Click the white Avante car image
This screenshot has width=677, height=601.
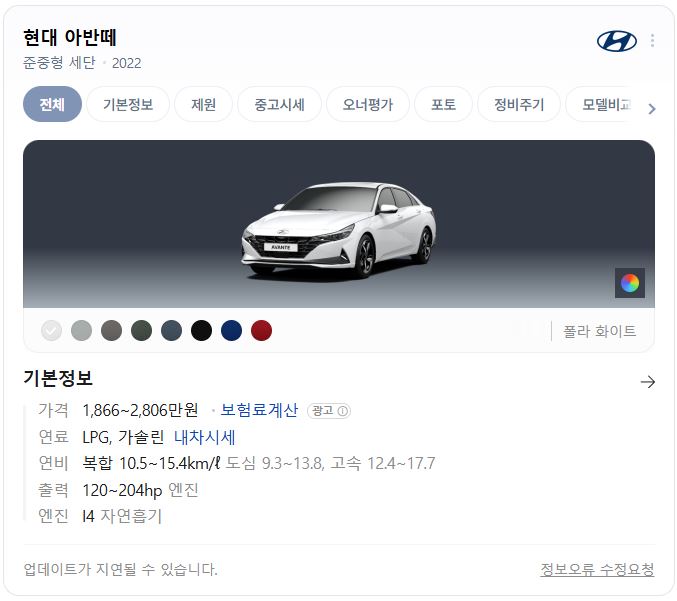tap(338, 230)
